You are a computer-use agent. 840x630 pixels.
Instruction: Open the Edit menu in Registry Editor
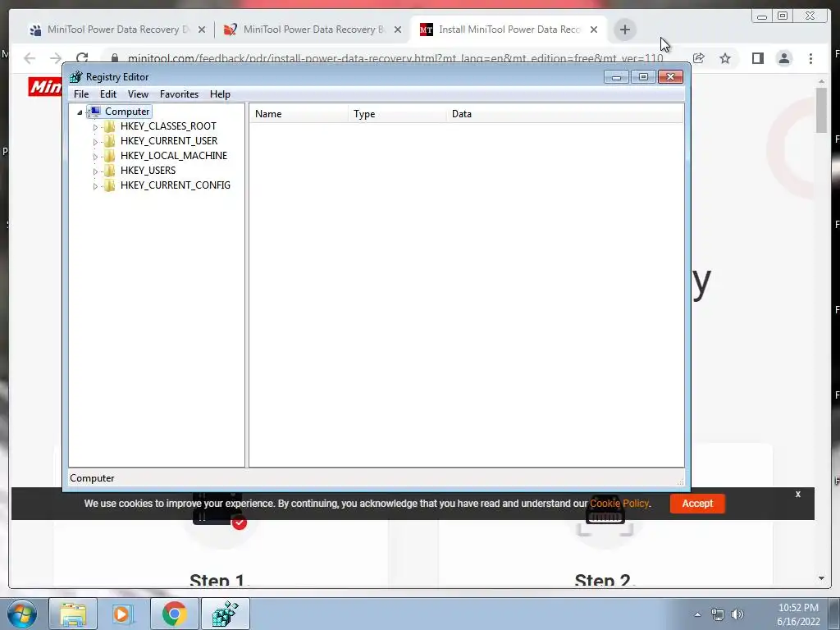click(108, 94)
